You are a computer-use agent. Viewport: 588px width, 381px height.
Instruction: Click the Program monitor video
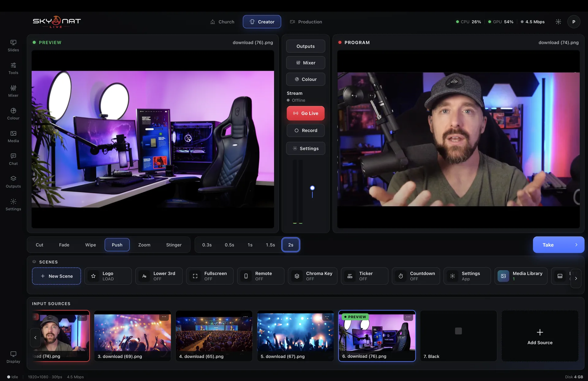click(x=458, y=139)
